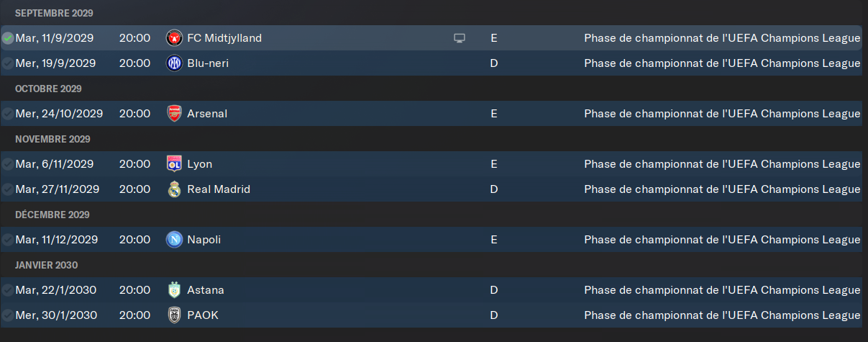Toggle the checkmark for the 24/10/2029 Arsenal fixture
Screen dimensions: 868x342
[8, 114]
